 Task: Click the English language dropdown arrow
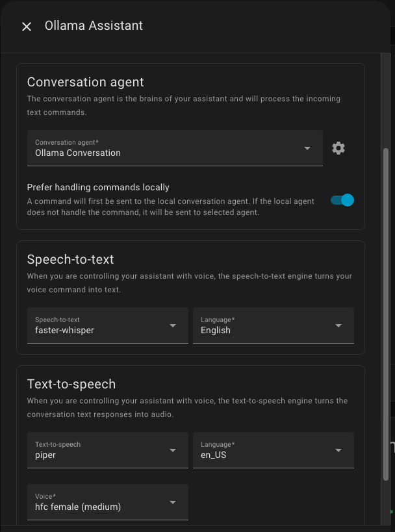[x=338, y=325]
